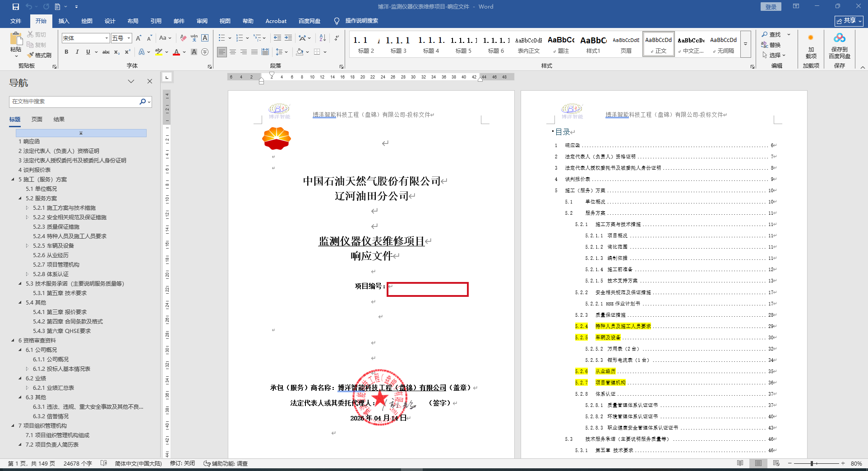Open the 结果 (Results) tab in navigation pane
This screenshot has height=471, width=868.
[x=59, y=120]
